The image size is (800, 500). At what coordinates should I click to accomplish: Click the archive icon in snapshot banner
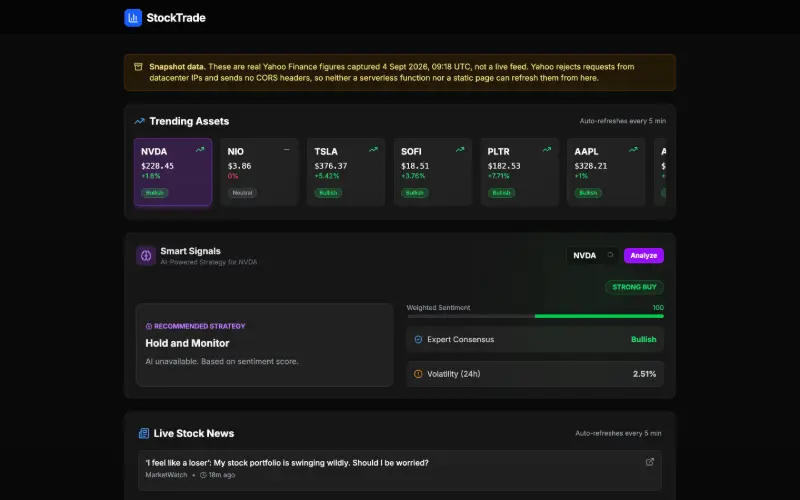coord(138,67)
